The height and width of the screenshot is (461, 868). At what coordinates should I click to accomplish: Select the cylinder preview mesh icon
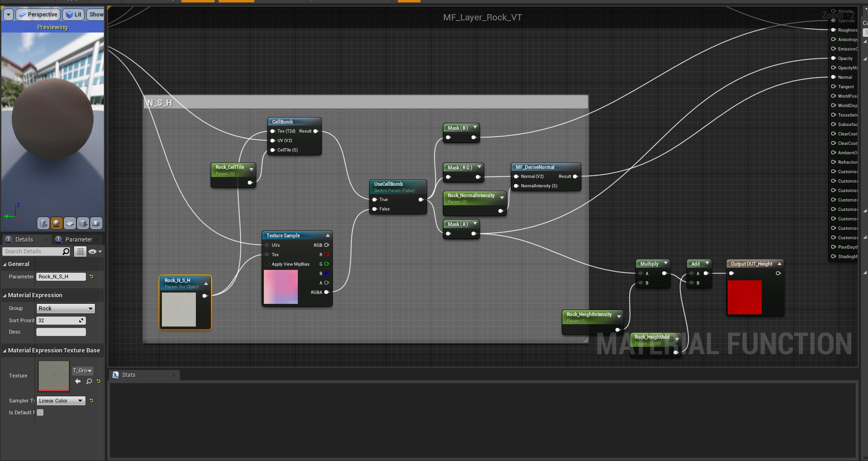(43, 223)
